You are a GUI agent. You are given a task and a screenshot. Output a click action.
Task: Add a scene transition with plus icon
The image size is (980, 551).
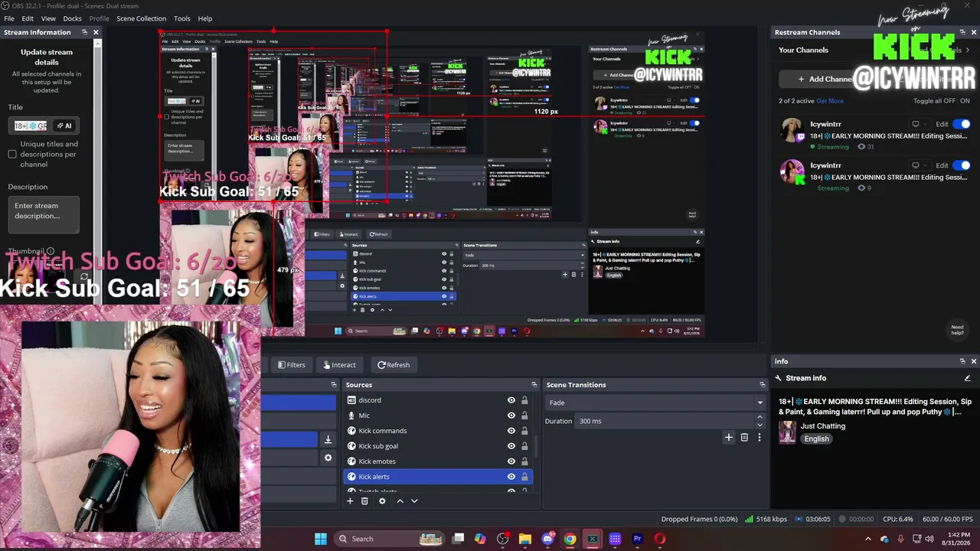[x=728, y=438]
